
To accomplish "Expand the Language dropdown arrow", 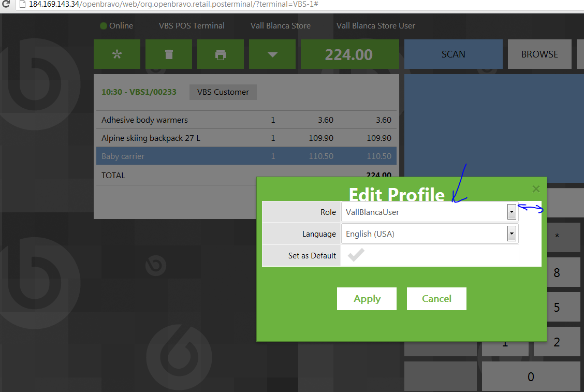I will tap(512, 234).
